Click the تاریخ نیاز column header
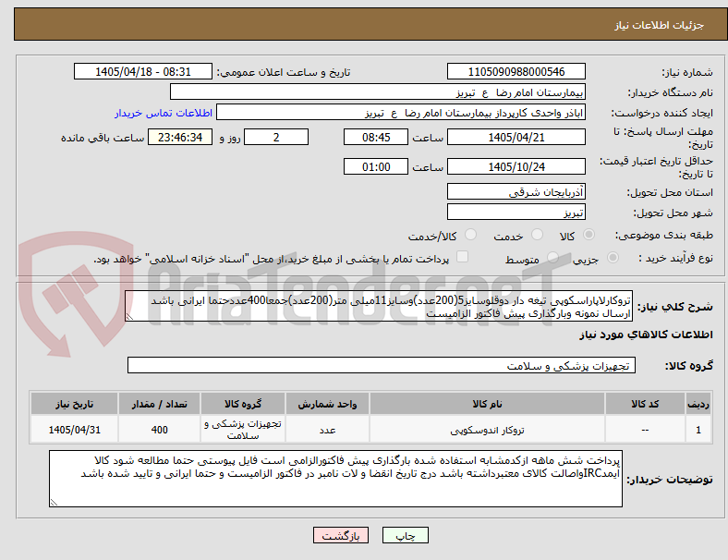 coord(74,404)
